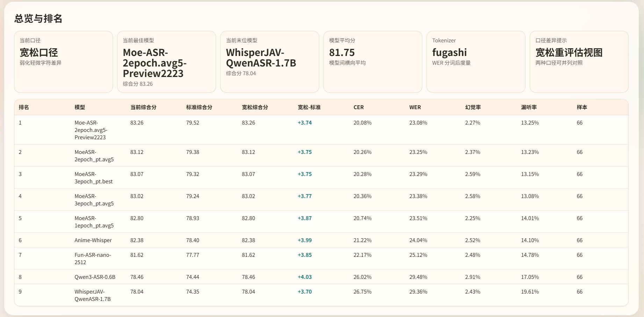Viewport: 644px width, 317px height.
Task: Sort the table by 排名 column
Action: tap(23, 107)
